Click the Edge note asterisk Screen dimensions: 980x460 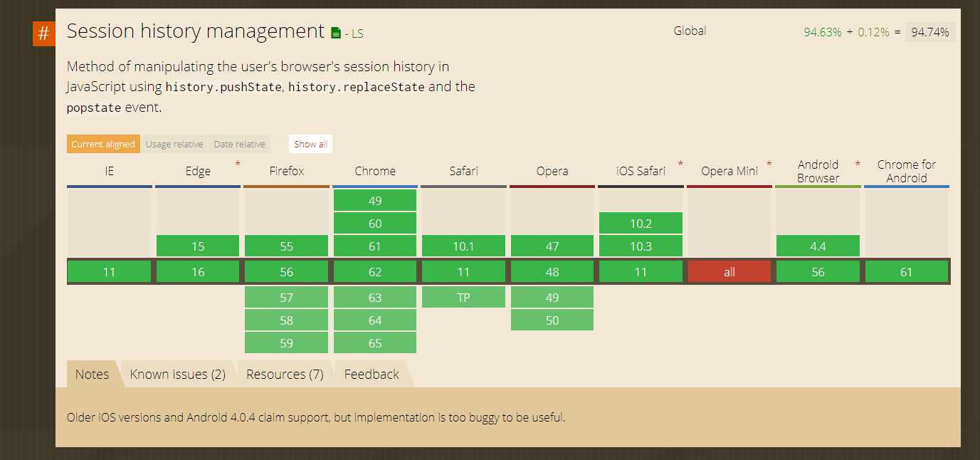(238, 165)
